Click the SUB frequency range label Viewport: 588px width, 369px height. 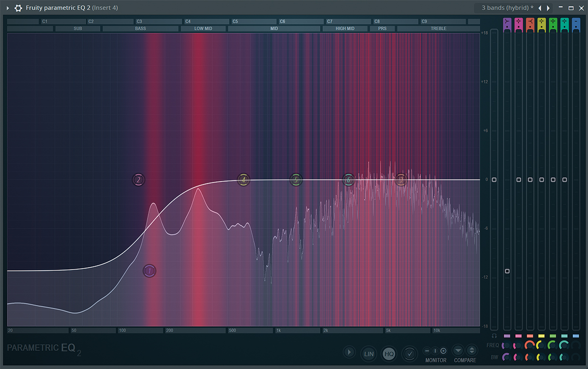[x=78, y=29]
